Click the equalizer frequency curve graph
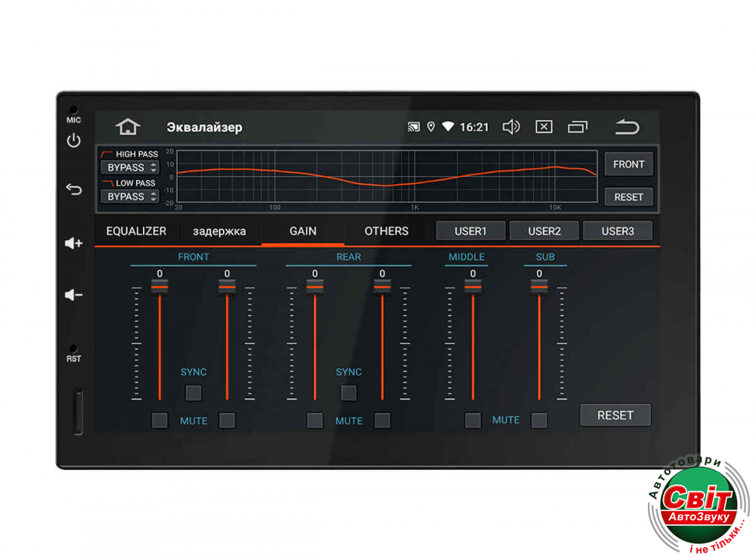The image size is (756, 560). (x=387, y=177)
